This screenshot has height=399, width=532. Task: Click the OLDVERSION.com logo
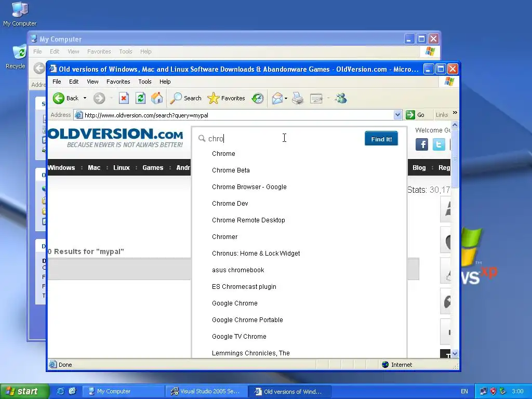(x=115, y=137)
